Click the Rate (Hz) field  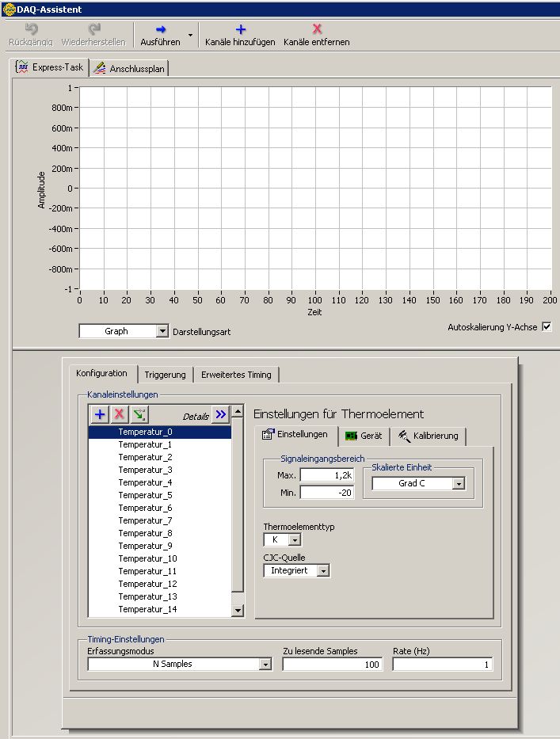tap(443, 664)
